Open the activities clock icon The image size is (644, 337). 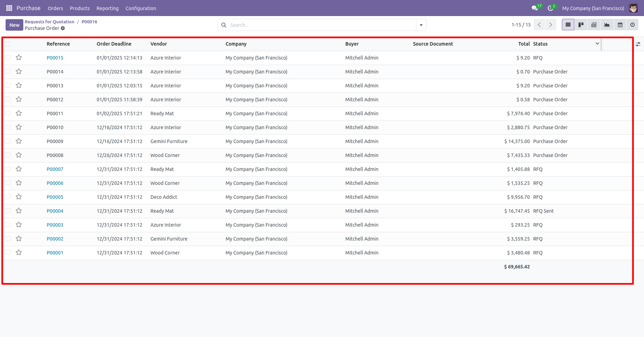[550, 8]
